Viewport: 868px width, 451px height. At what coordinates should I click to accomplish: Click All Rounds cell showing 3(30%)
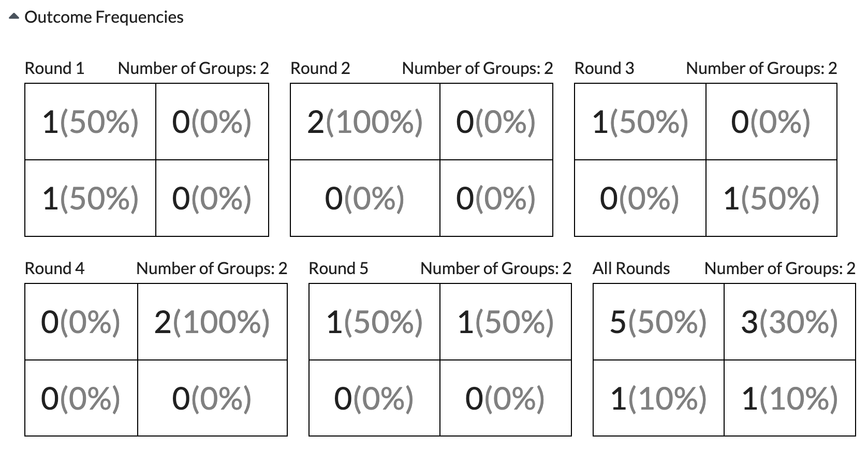tap(790, 322)
